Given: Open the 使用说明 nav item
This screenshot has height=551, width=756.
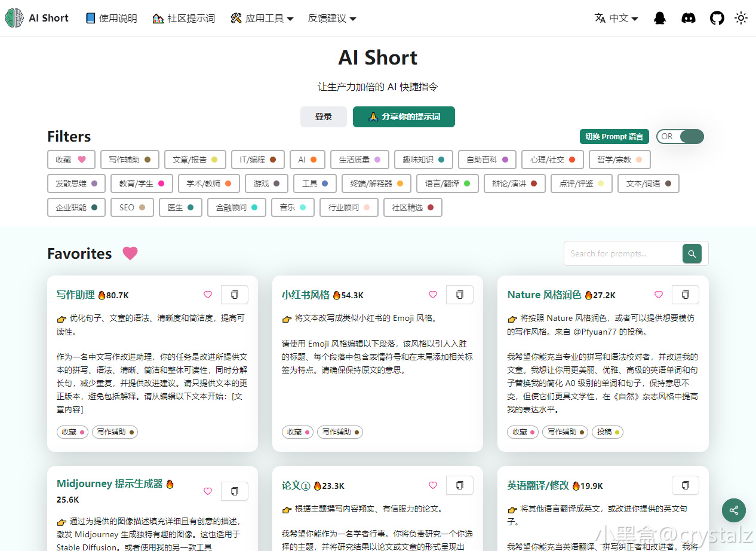Looking at the screenshot, I should click(x=111, y=19).
